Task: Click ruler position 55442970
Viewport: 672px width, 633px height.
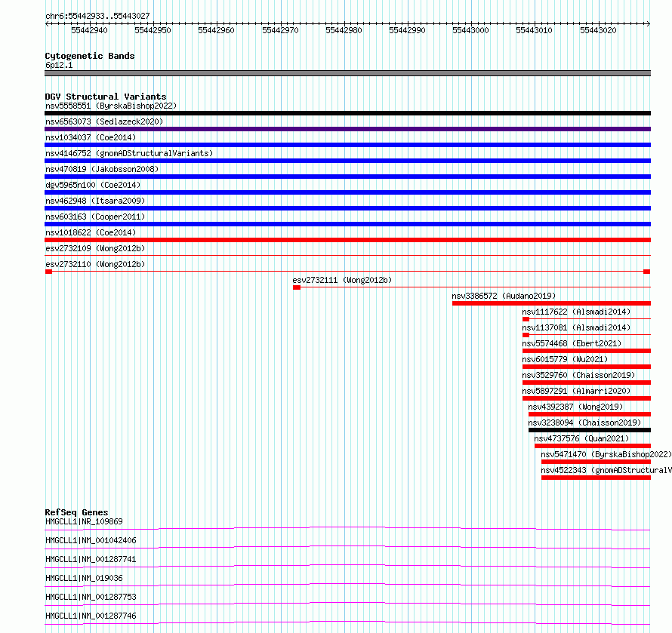Action: click(280, 30)
